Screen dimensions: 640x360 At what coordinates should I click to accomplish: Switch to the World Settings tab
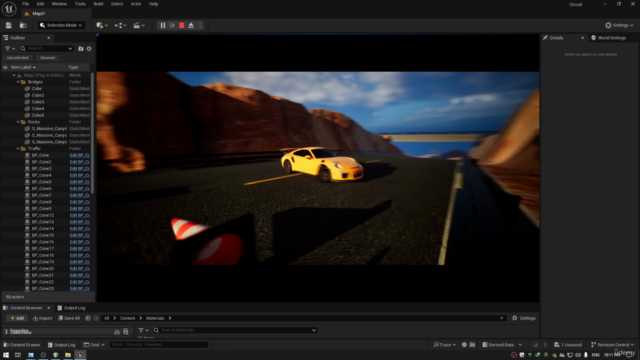608,38
